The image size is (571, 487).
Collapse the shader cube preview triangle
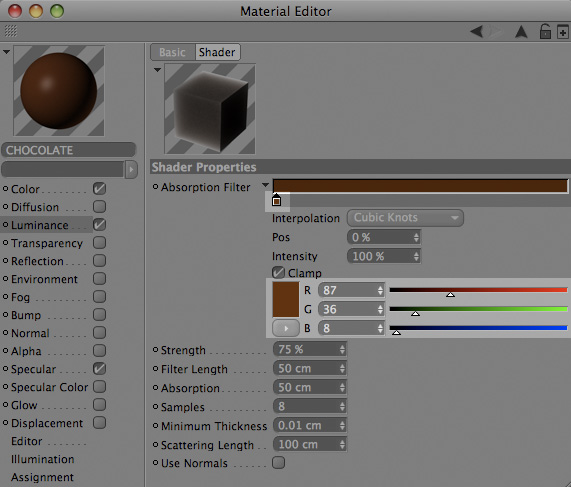click(x=157, y=70)
